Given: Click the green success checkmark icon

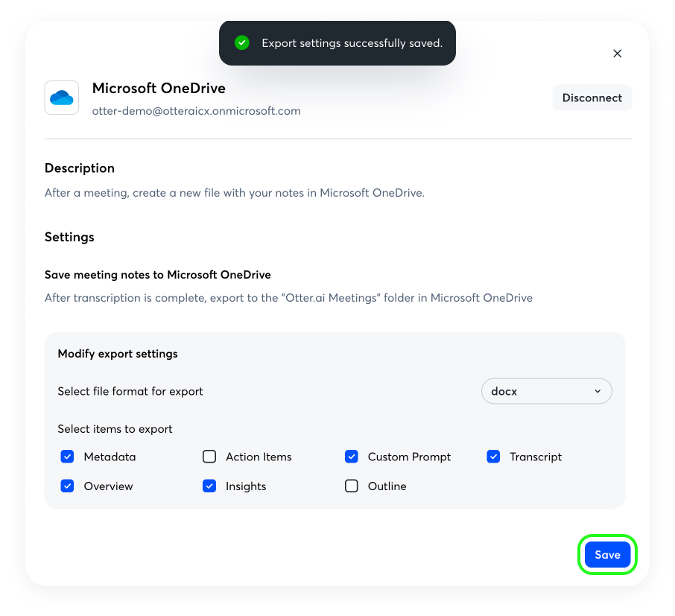Looking at the screenshot, I should coord(242,42).
